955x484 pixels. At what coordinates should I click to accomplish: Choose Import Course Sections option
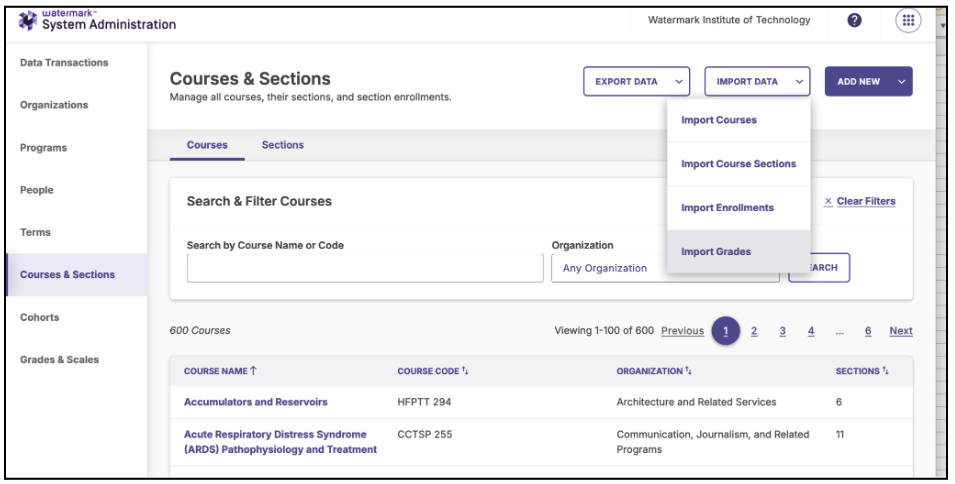[x=738, y=164]
